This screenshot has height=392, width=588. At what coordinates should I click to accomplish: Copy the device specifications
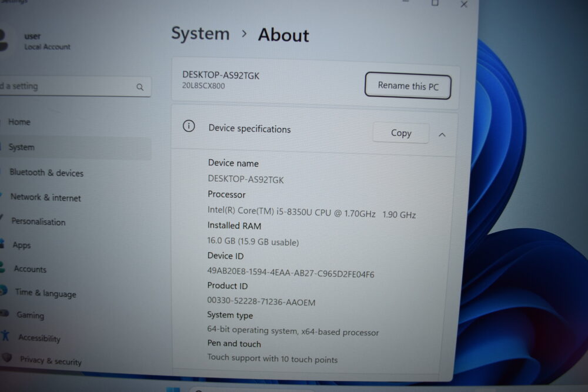click(401, 133)
